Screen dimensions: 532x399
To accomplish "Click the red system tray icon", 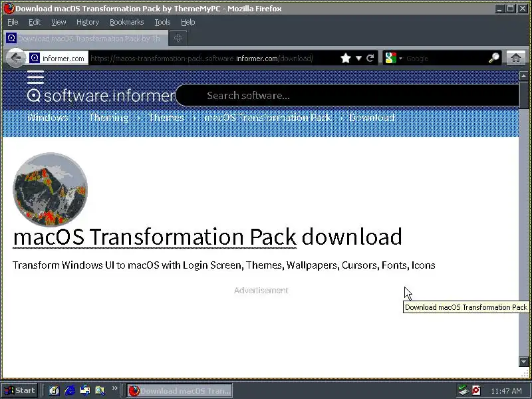I will (476, 390).
